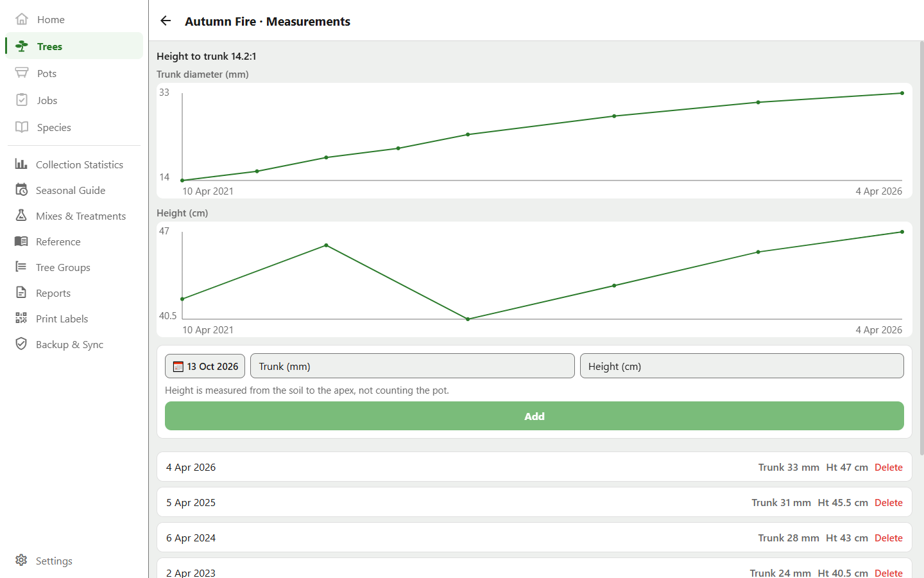Screen dimensions: 924x578
Task: Focus the Trunk (mm) input field
Action: pos(412,366)
